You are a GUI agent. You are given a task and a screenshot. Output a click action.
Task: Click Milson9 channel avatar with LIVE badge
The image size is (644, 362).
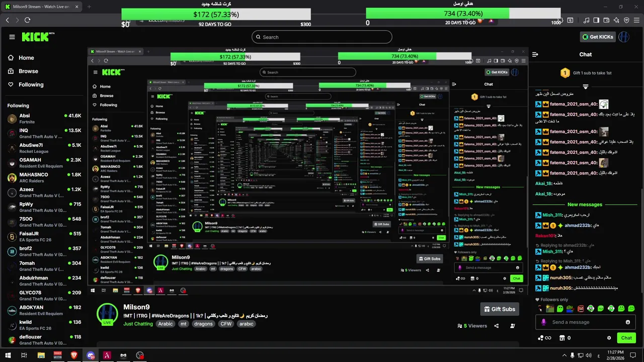click(107, 314)
